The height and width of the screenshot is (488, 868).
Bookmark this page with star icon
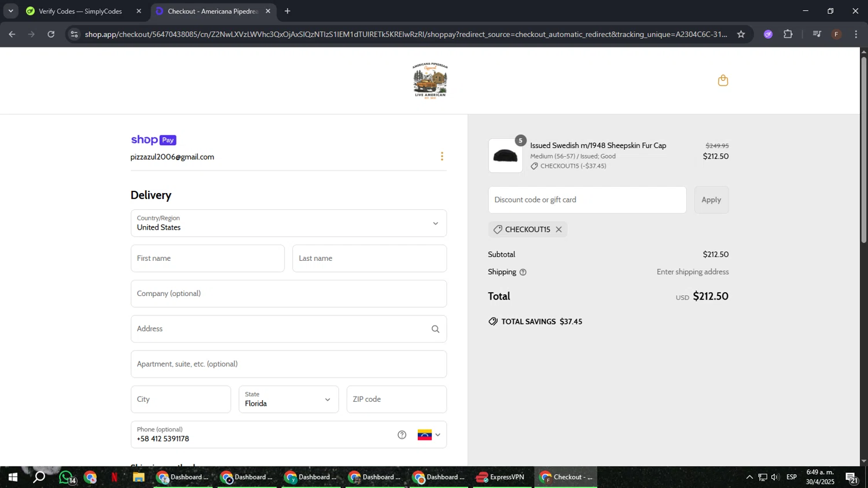pos(741,34)
